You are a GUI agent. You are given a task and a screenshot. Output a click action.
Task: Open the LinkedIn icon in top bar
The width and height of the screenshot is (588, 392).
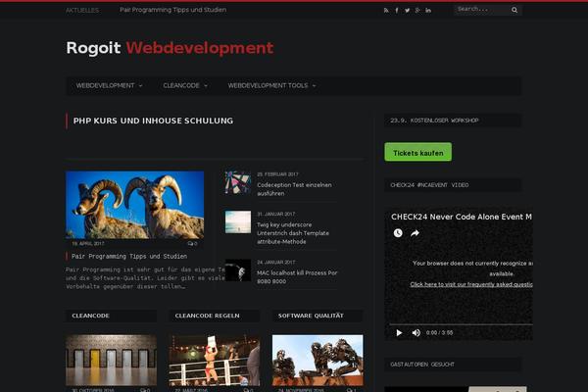428,11
